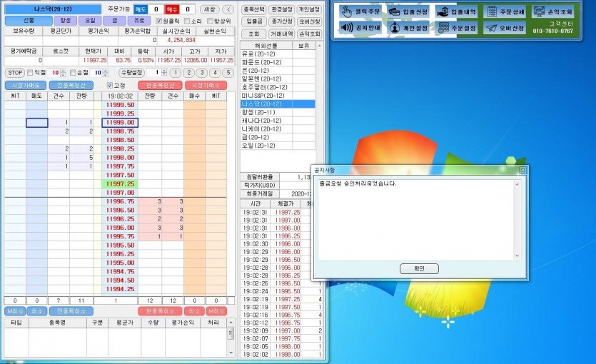Image resolution: width=596 pixels, height=364 pixels.
Task: Click the 11999.00 price cell
Action: (x=120, y=123)
